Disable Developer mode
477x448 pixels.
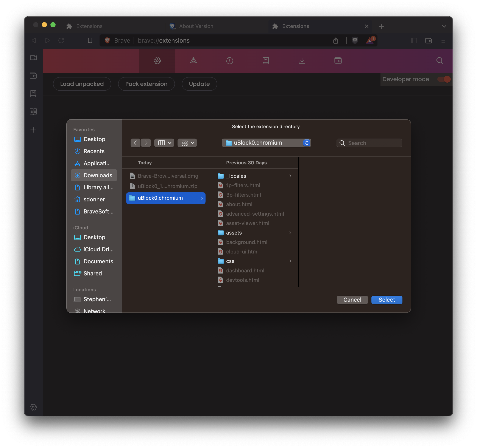[444, 79]
